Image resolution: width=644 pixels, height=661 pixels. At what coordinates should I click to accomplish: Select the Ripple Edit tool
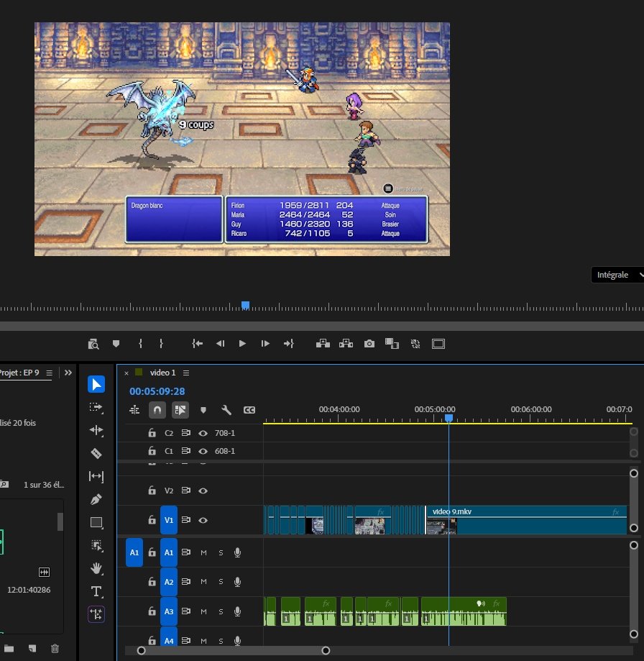pos(96,430)
